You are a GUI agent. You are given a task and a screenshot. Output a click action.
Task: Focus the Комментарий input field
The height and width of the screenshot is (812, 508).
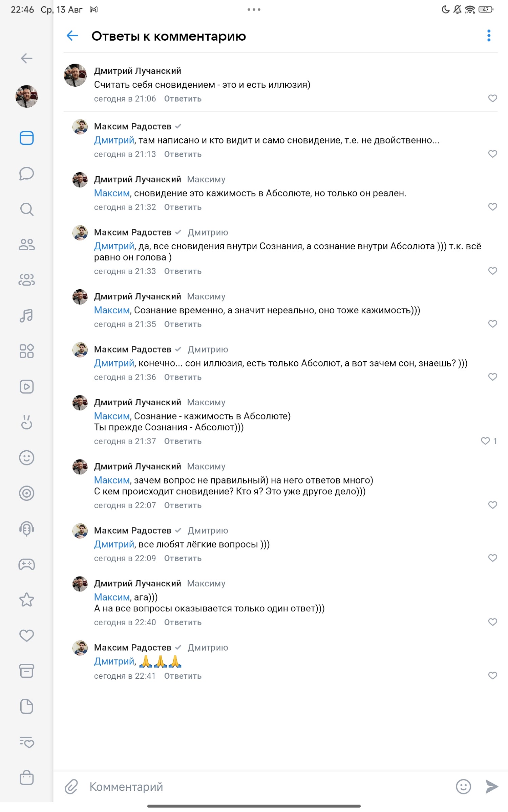[268, 787]
